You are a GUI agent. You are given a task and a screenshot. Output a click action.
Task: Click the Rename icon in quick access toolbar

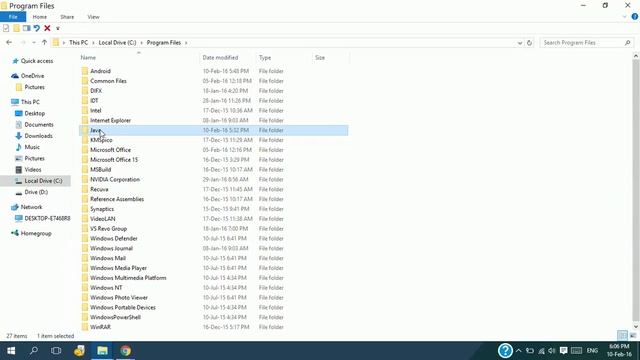pos(27,28)
